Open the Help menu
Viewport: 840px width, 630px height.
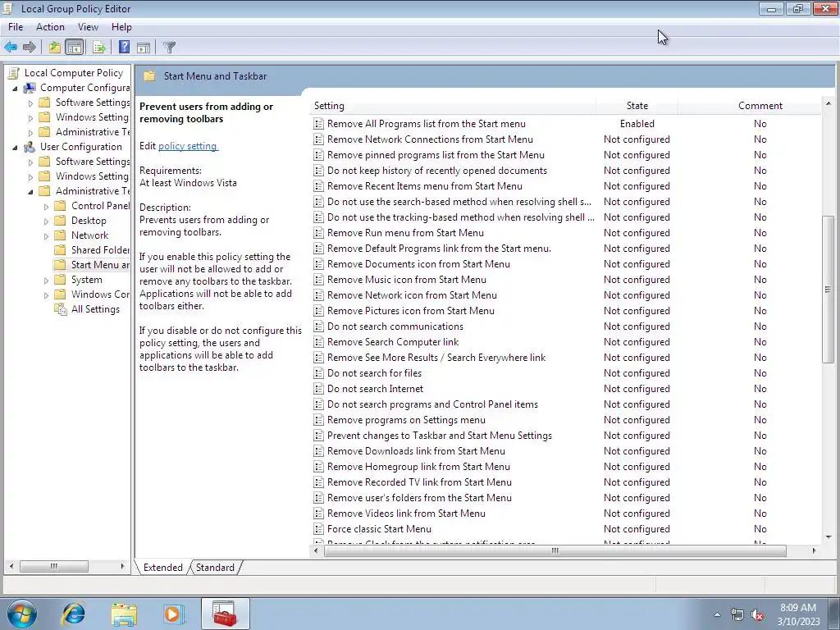[x=121, y=27]
